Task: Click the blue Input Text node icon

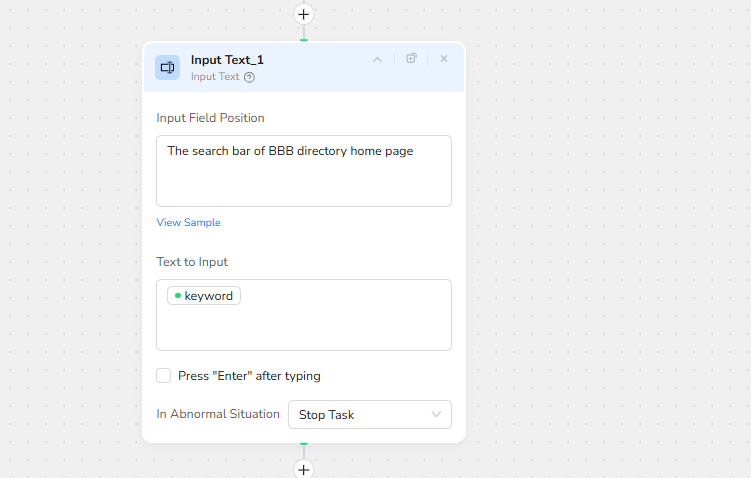Action: click(167, 67)
